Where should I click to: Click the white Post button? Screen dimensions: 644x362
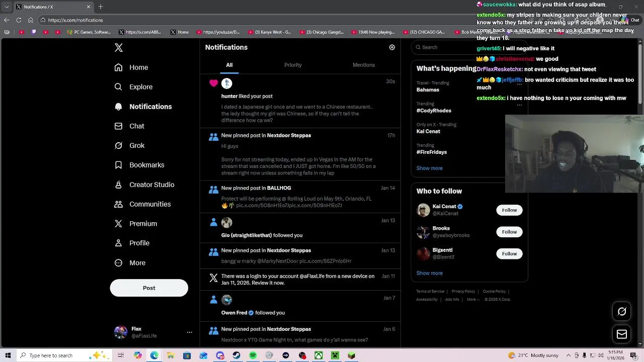(149, 288)
